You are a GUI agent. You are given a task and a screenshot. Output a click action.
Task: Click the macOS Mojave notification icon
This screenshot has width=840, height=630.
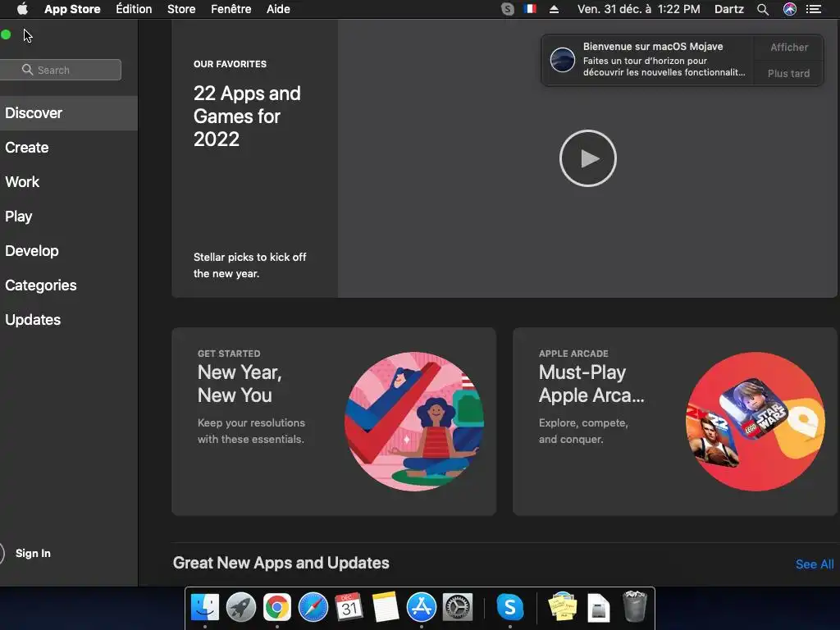[563, 59]
